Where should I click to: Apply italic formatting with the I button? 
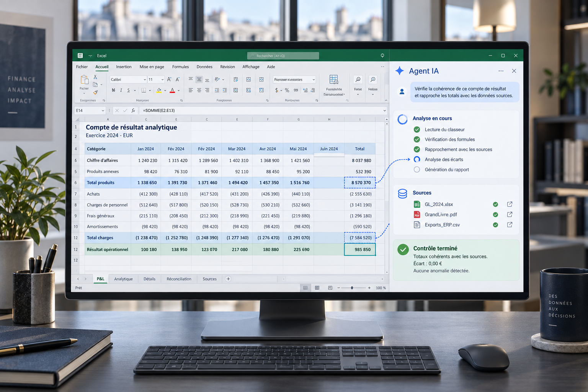click(x=121, y=90)
